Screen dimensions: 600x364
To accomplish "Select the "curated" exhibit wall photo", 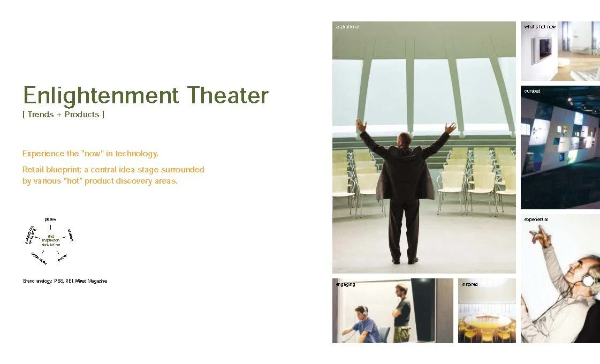I will point(560,147).
